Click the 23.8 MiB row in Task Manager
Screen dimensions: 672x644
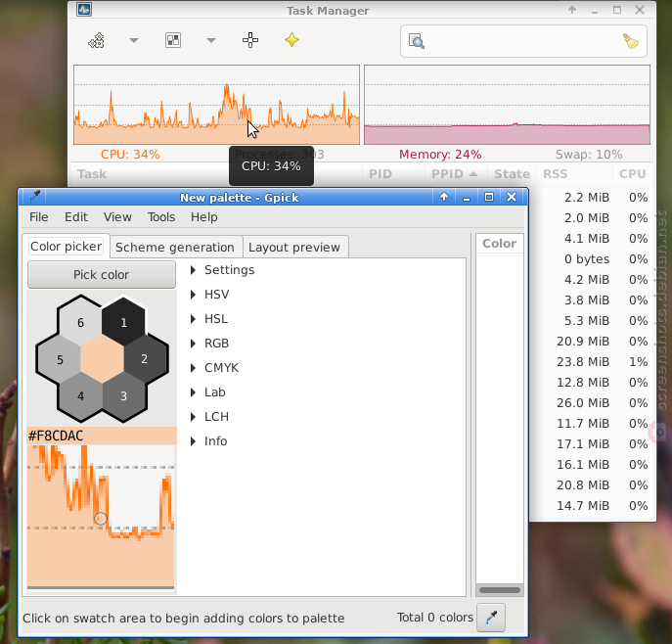(x=592, y=361)
